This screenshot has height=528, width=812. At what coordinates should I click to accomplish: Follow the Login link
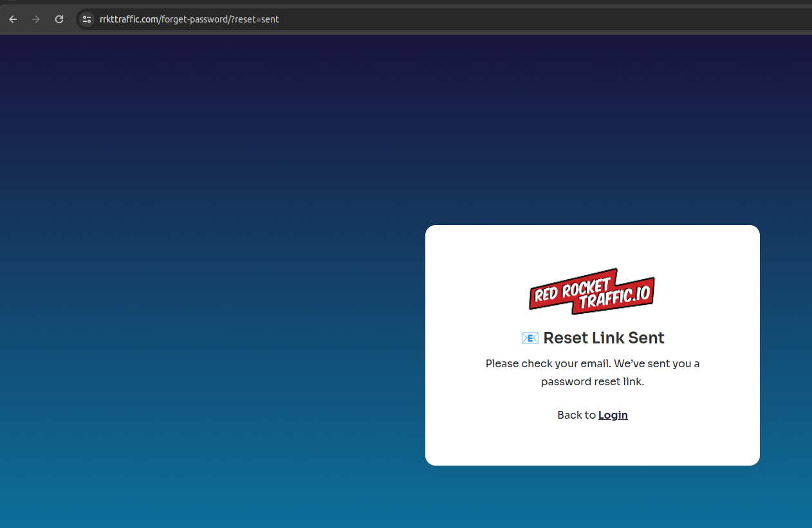(x=613, y=415)
